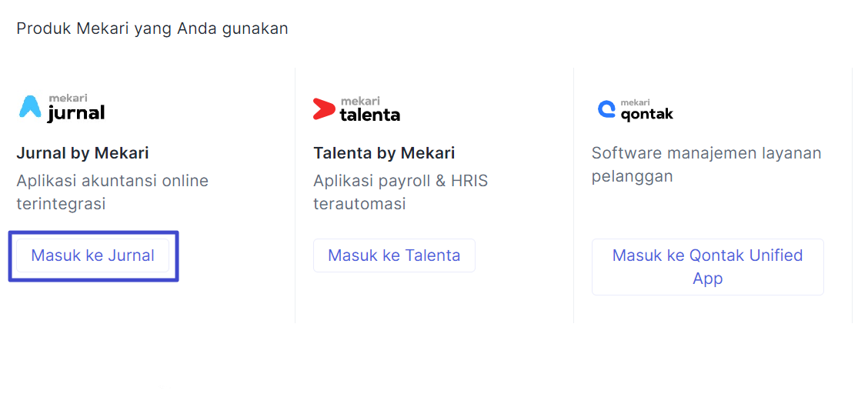The height and width of the screenshot is (394, 868).
Task: Click the blue Qontak circular logo symbol
Action: [x=606, y=109]
